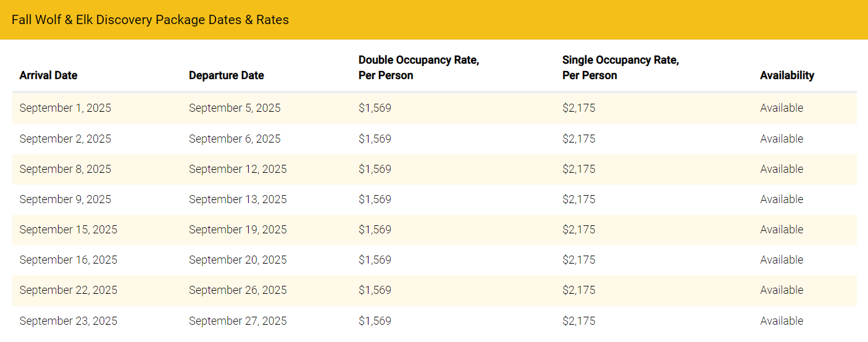Click the September 27, 2025 departure date
This screenshot has width=868, height=342.
(238, 321)
